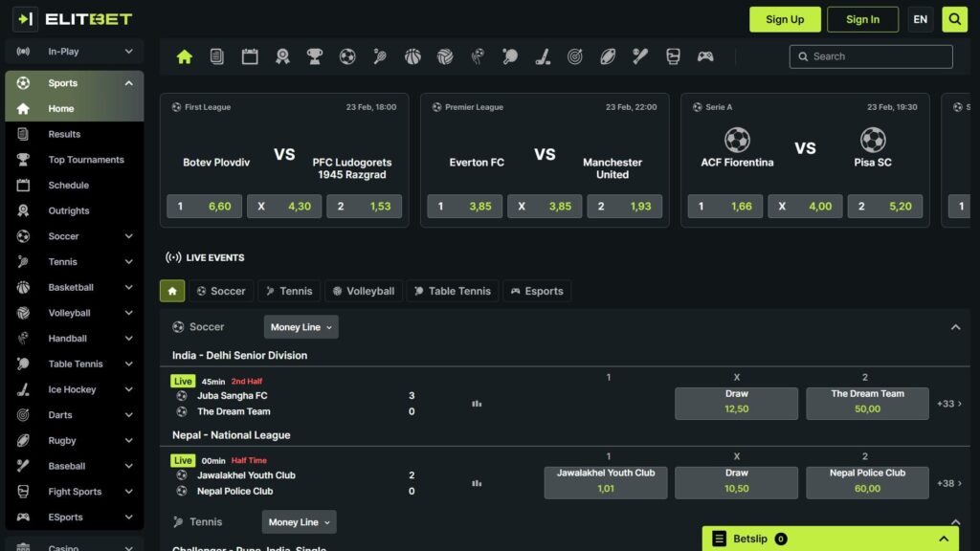This screenshot has width=980, height=551.
Task: Click inside the search input field
Action: tap(871, 56)
